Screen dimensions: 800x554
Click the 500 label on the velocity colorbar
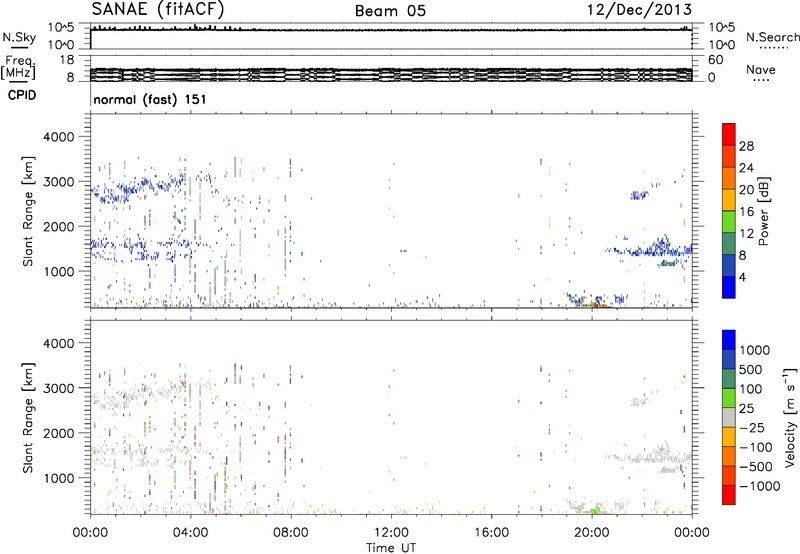(751, 369)
